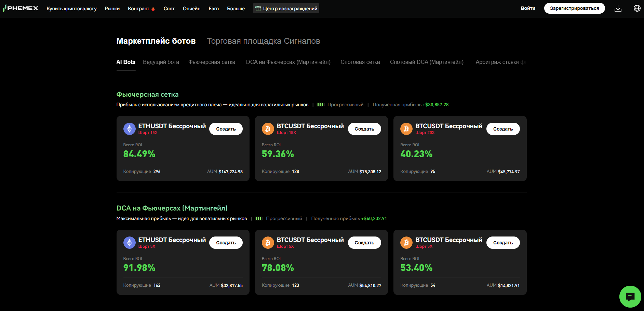644x311 pixels.
Task: Open the language globe icon
Action: [637, 8]
